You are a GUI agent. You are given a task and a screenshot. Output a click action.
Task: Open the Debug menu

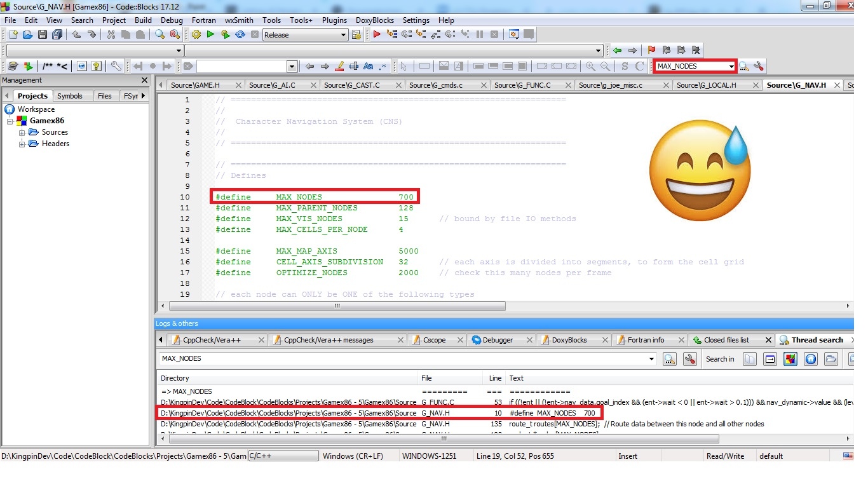pyautogui.click(x=172, y=20)
